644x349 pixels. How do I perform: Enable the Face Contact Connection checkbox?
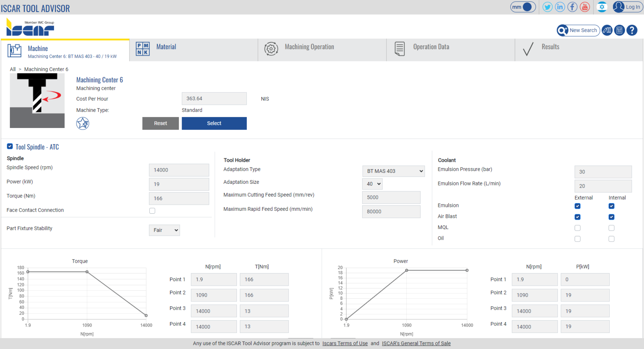pyautogui.click(x=152, y=211)
